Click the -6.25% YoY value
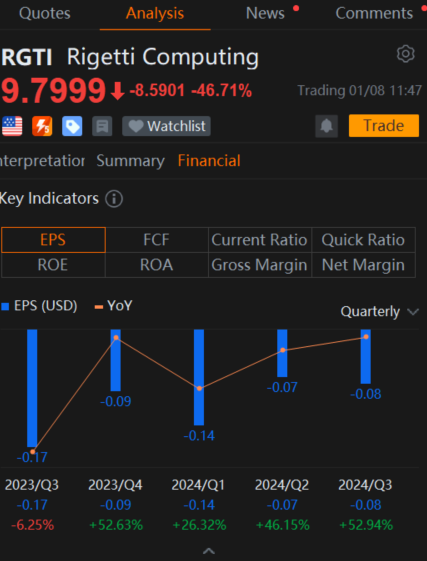This screenshot has height=561, width=427. pyautogui.click(x=33, y=525)
